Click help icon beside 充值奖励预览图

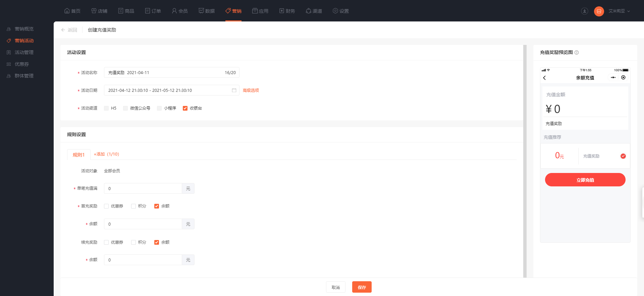point(577,53)
